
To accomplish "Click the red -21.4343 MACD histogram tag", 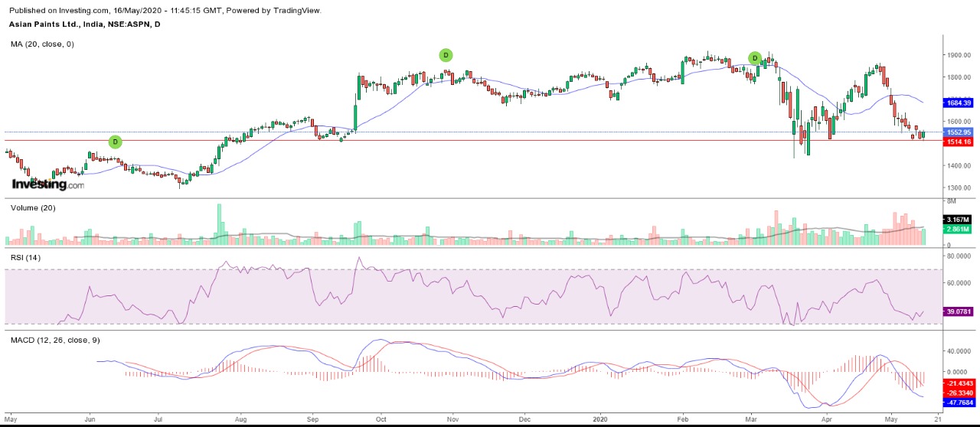I will (x=959, y=383).
